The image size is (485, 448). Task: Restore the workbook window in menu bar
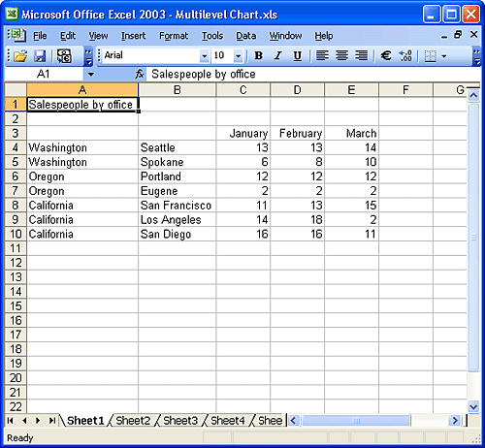point(458,35)
